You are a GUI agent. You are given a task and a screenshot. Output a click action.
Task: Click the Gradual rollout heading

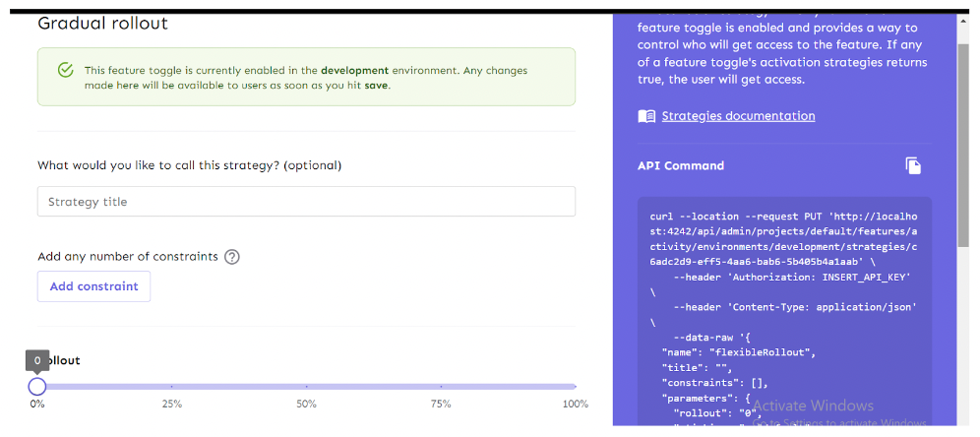point(102,24)
